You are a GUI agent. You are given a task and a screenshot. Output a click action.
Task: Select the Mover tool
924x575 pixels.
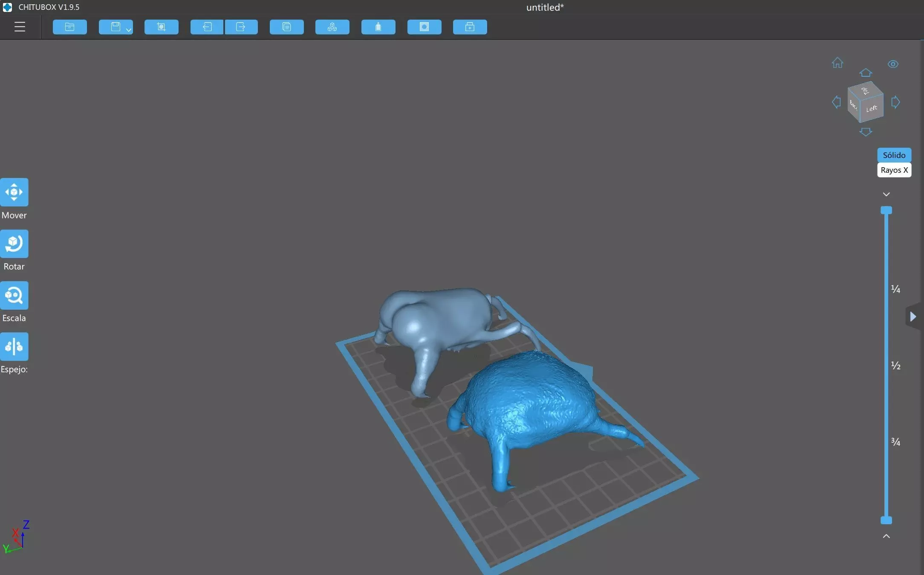[14, 192]
